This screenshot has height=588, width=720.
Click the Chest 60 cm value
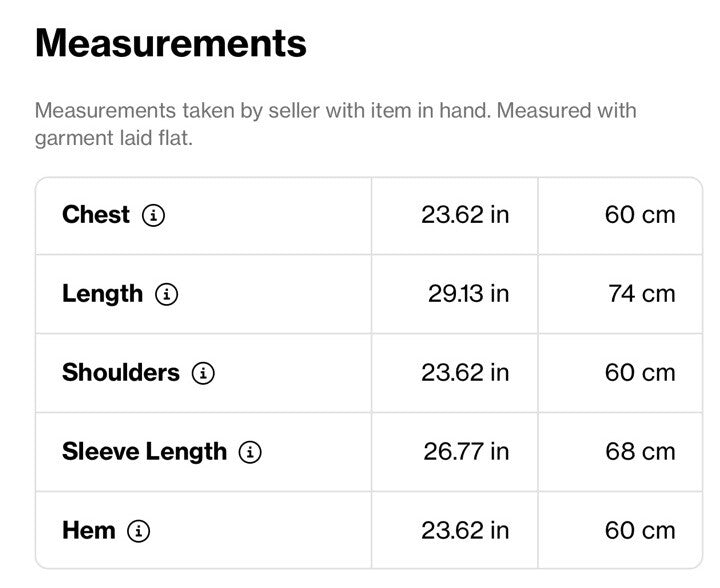640,215
